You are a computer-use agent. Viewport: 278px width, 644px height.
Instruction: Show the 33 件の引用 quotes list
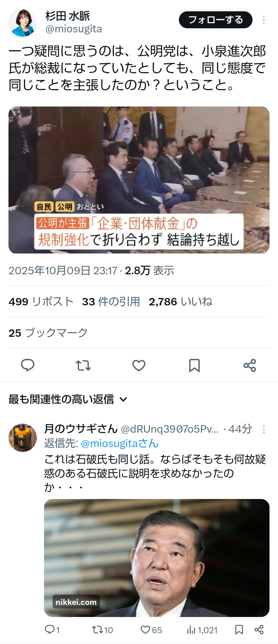[111, 302]
